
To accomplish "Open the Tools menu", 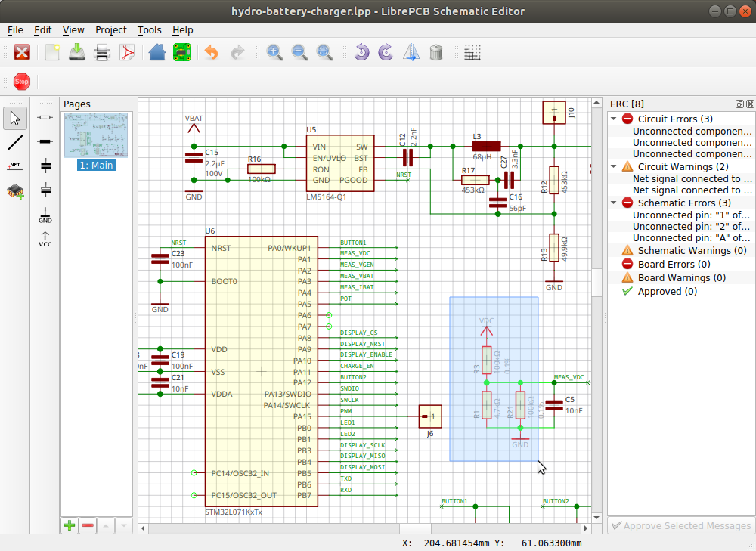I will coord(149,30).
